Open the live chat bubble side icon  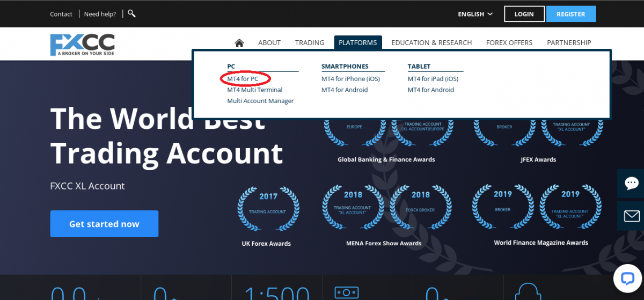coord(631,183)
